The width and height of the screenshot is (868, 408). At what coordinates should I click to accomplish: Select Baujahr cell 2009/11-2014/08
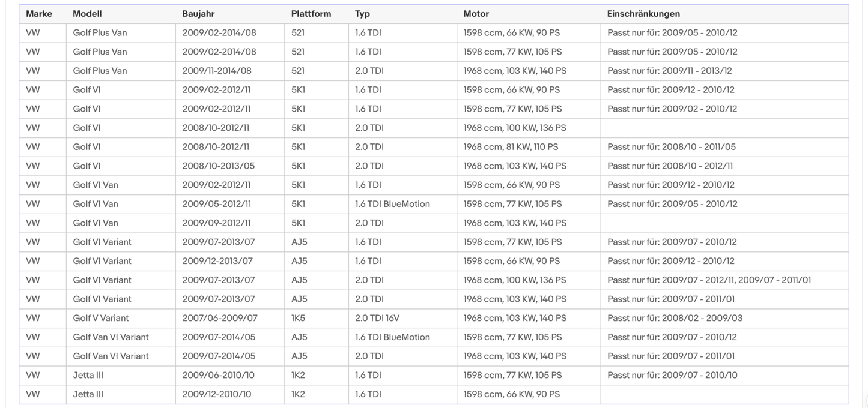tap(217, 71)
